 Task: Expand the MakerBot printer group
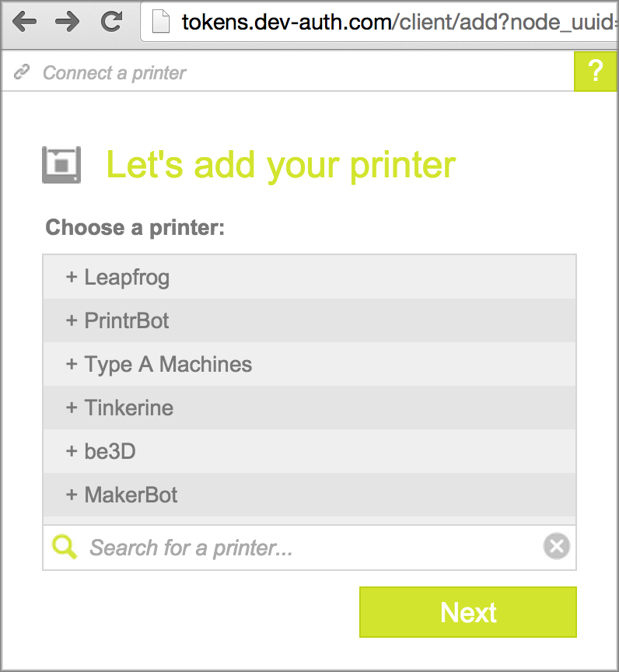coord(122,495)
